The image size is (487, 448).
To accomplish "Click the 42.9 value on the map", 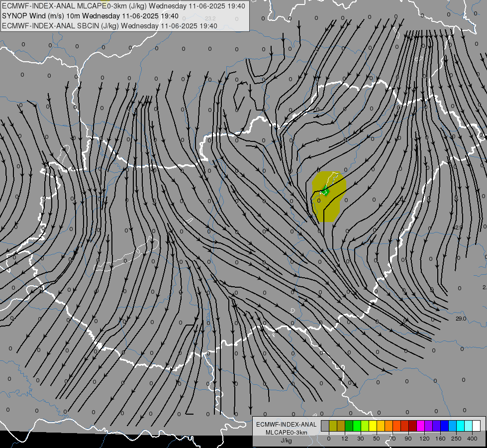I will (x=457, y=227).
